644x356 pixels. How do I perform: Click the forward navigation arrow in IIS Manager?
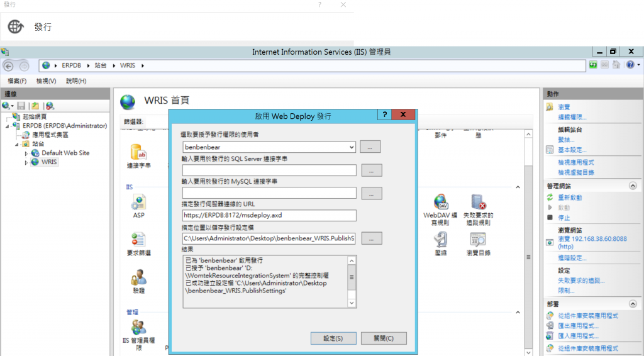pyautogui.click(x=25, y=65)
